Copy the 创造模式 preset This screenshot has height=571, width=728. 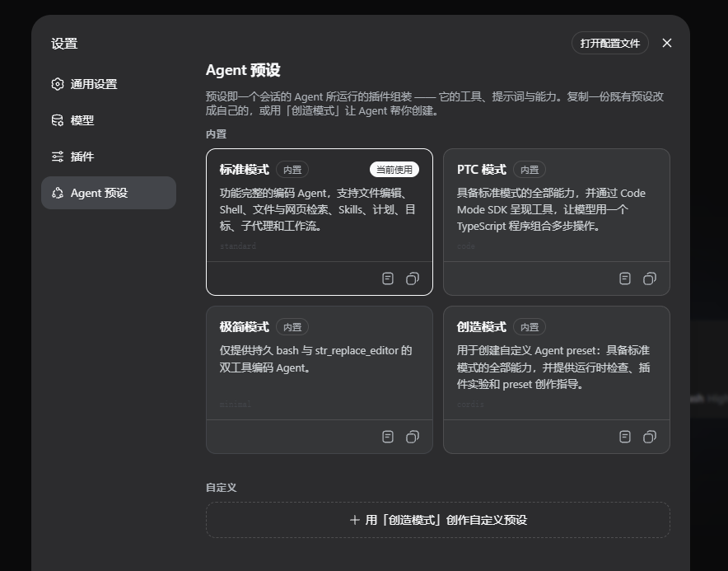650,437
